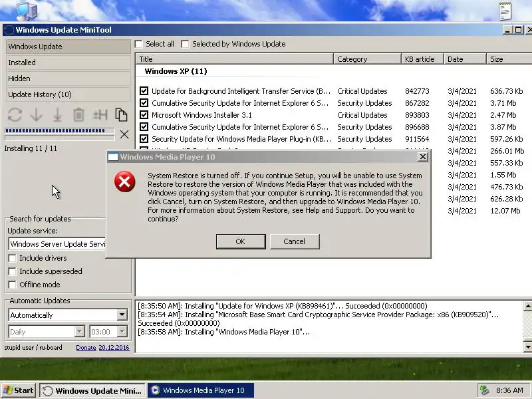
Task: Click the copy to clipboard icon
Action: click(121, 115)
